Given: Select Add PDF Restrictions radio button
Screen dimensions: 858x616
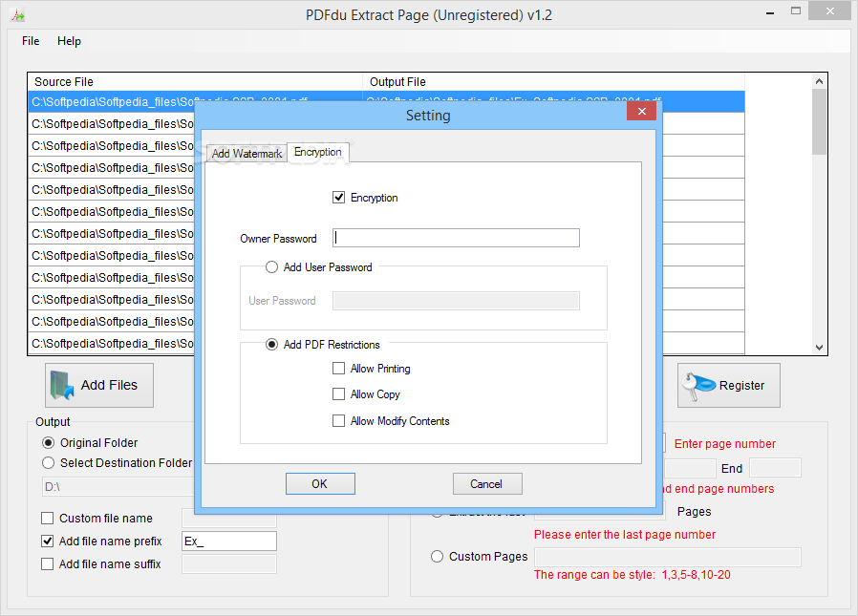Looking at the screenshot, I should pyautogui.click(x=271, y=345).
